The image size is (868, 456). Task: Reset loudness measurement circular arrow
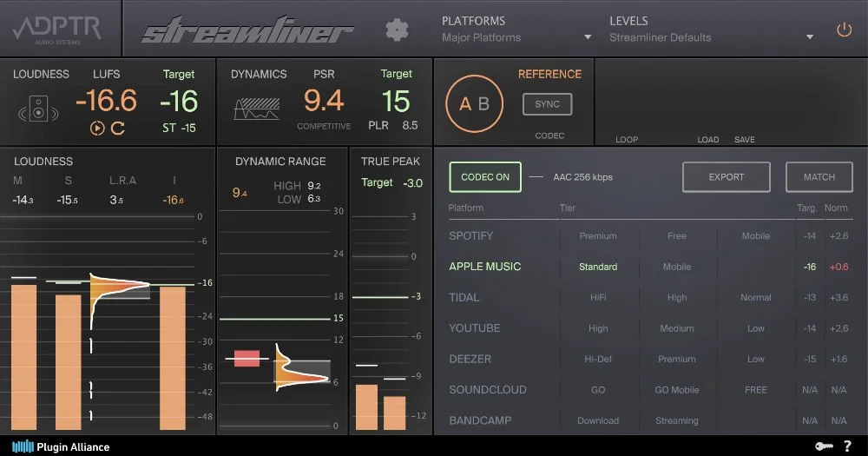coord(117,129)
